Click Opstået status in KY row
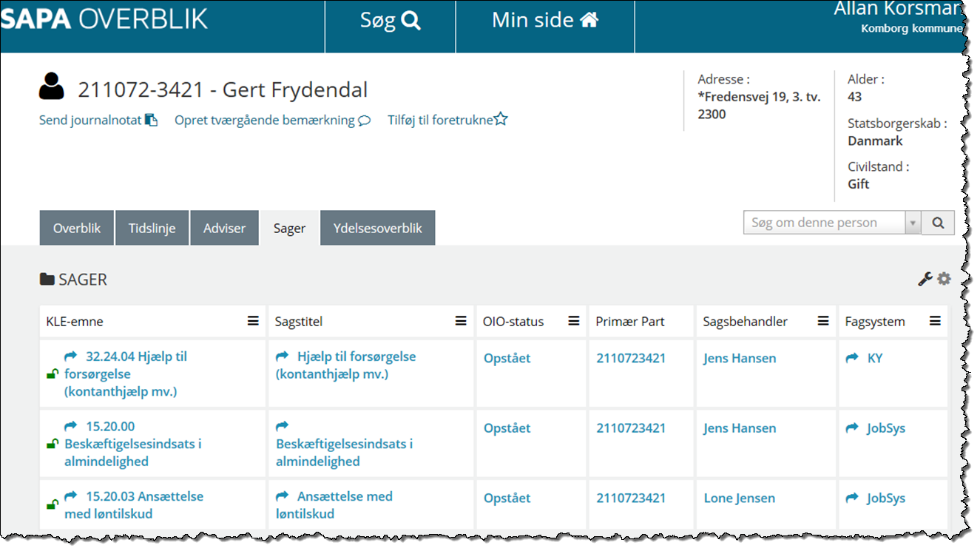Screen dimensions: 980x551 click(507, 358)
